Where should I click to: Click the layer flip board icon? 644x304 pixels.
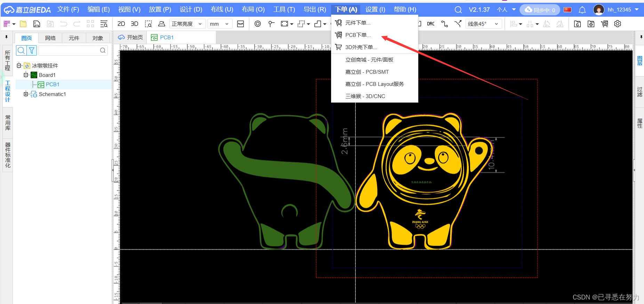[x=162, y=24]
